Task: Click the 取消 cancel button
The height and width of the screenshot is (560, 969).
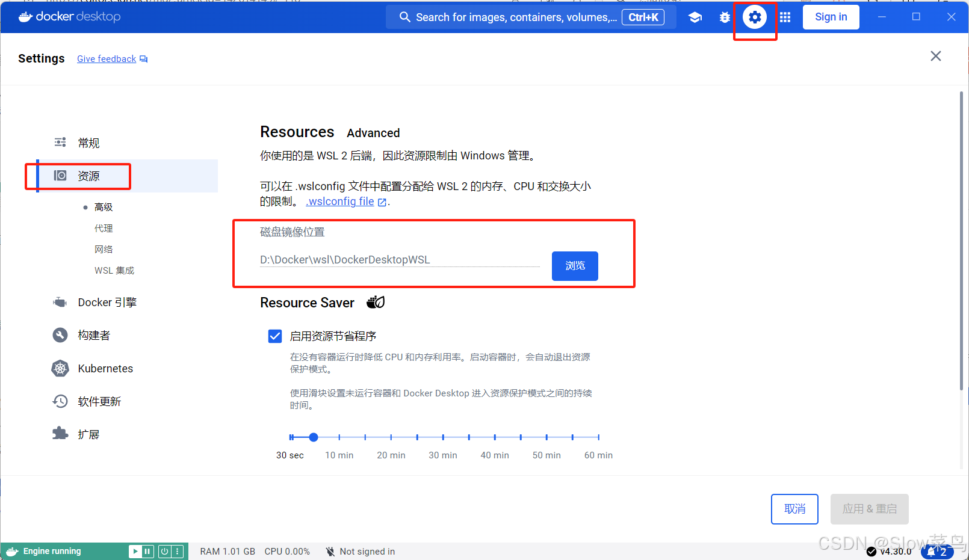Action: point(794,509)
